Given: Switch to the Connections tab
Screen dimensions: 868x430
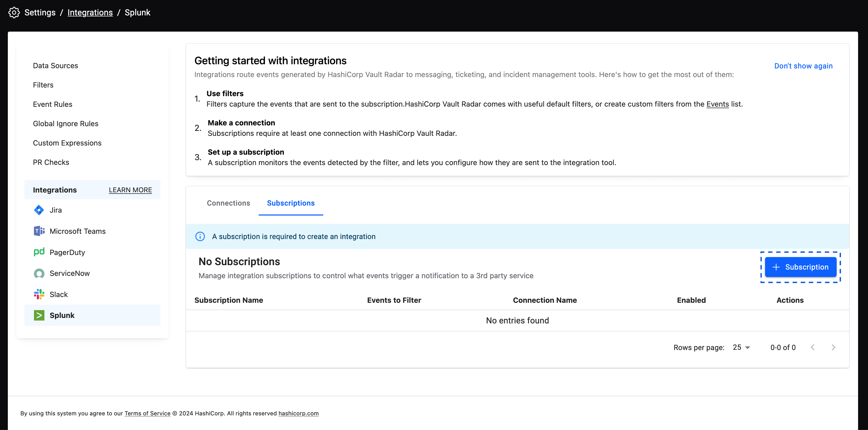Looking at the screenshot, I should [228, 203].
